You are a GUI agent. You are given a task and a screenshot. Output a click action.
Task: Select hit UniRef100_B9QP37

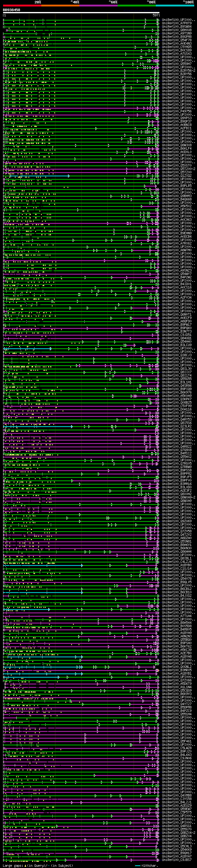177,121
